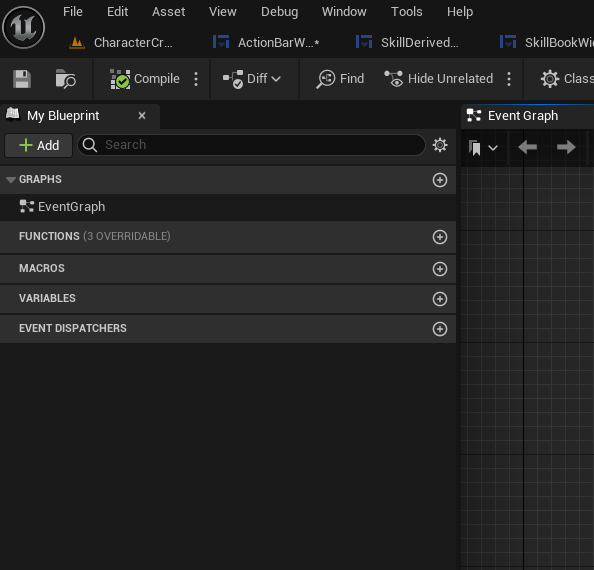Open the Debug menu
The height and width of the screenshot is (570, 594).
click(279, 12)
